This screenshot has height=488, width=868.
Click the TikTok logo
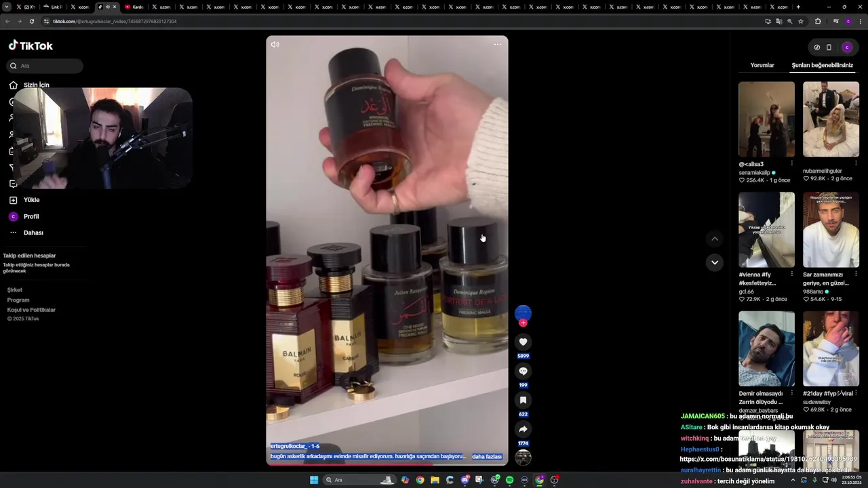tap(31, 45)
